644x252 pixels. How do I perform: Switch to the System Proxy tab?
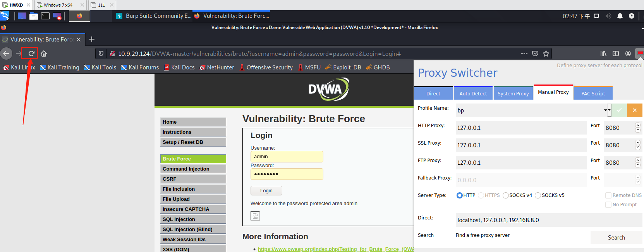click(x=513, y=93)
